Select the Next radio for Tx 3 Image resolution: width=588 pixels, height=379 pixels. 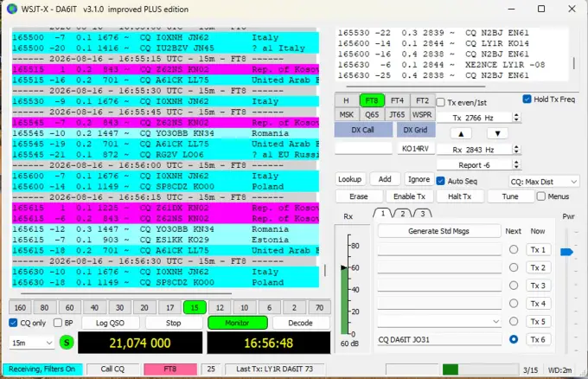click(x=514, y=286)
